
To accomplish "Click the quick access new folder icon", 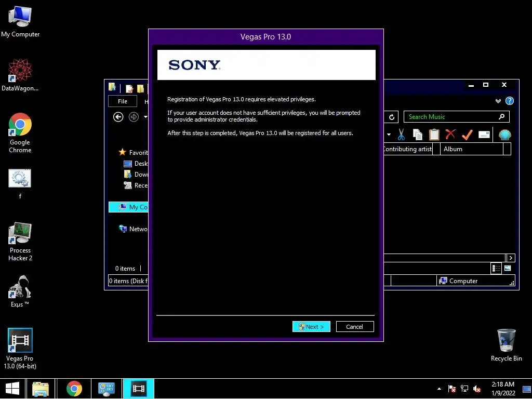I will (140, 88).
